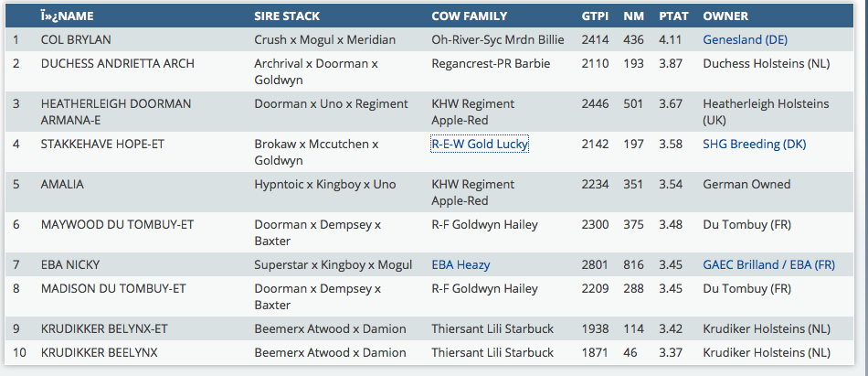Follow the EBA Heazy cow family link
Image resolution: width=868 pixels, height=376 pixels.
coord(460,264)
